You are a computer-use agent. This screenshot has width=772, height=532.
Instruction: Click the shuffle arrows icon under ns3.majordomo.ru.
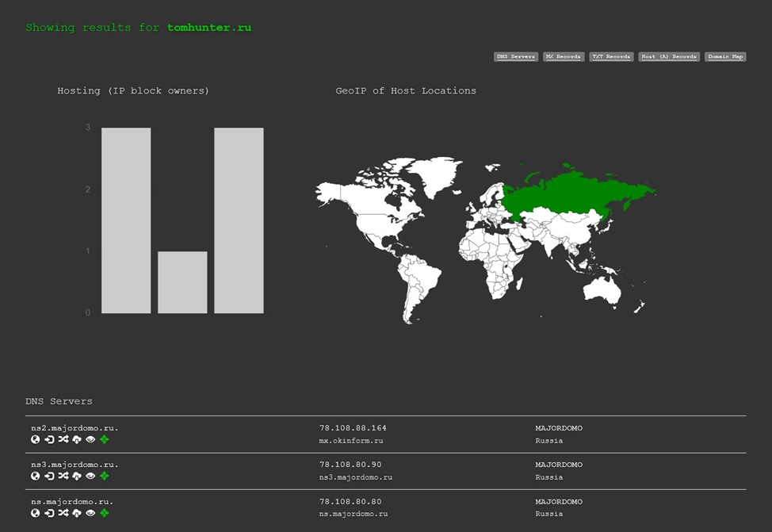(63, 476)
